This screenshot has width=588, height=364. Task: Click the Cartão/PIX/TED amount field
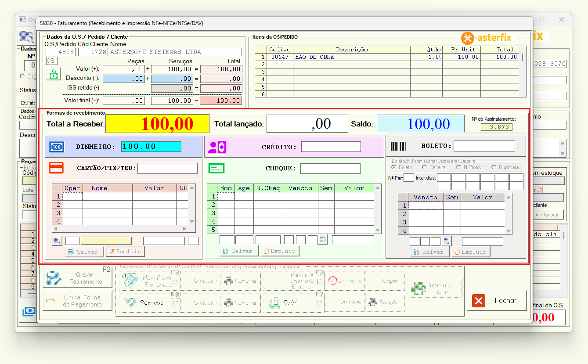(167, 168)
